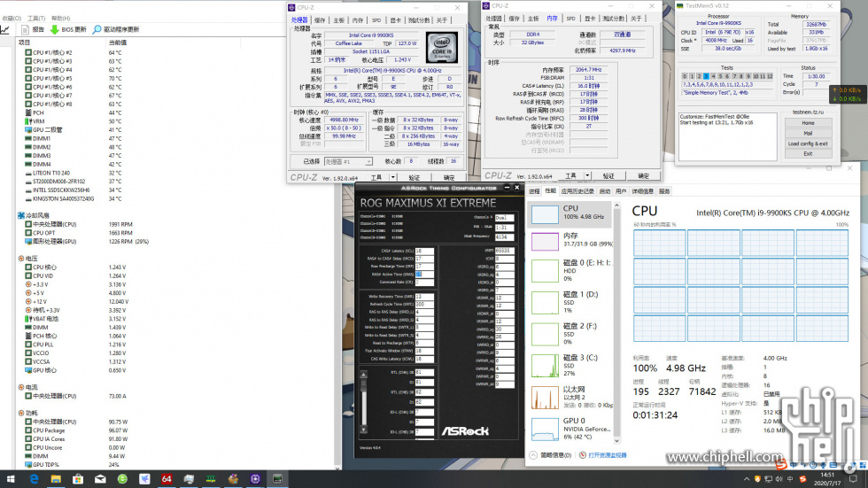This screenshot has height=488, width=868.
Task: Click the scroll-down arrow in ASRock Timing Configurator
Action: click(364, 430)
